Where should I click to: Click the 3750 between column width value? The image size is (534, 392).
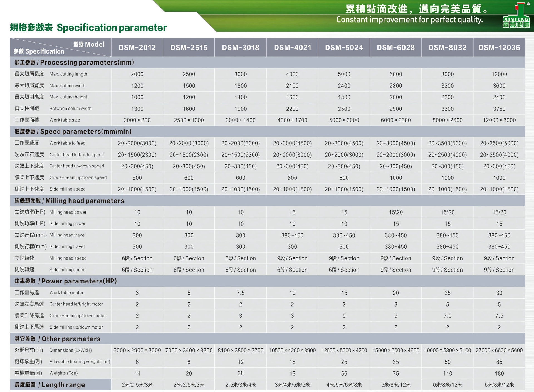pos(499,109)
